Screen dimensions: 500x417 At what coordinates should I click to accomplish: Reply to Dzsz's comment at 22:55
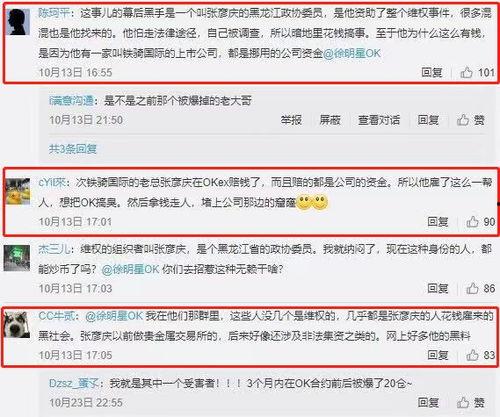coord(428,403)
